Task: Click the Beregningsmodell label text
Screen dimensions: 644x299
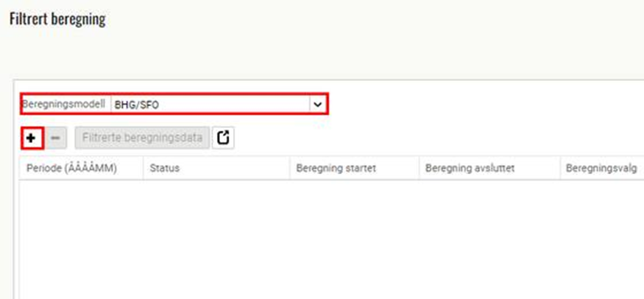Action: [64, 105]
